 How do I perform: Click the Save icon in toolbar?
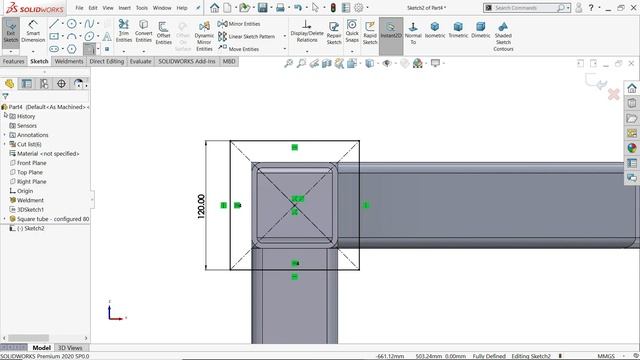click(x=262, y=7)
